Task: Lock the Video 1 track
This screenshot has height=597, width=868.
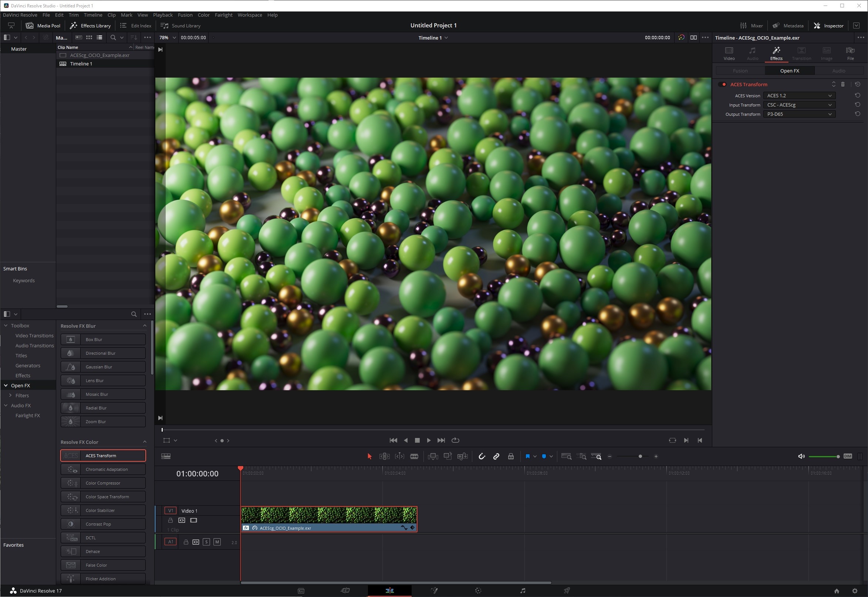Action: pyautogui.click(x=170, y=520)
